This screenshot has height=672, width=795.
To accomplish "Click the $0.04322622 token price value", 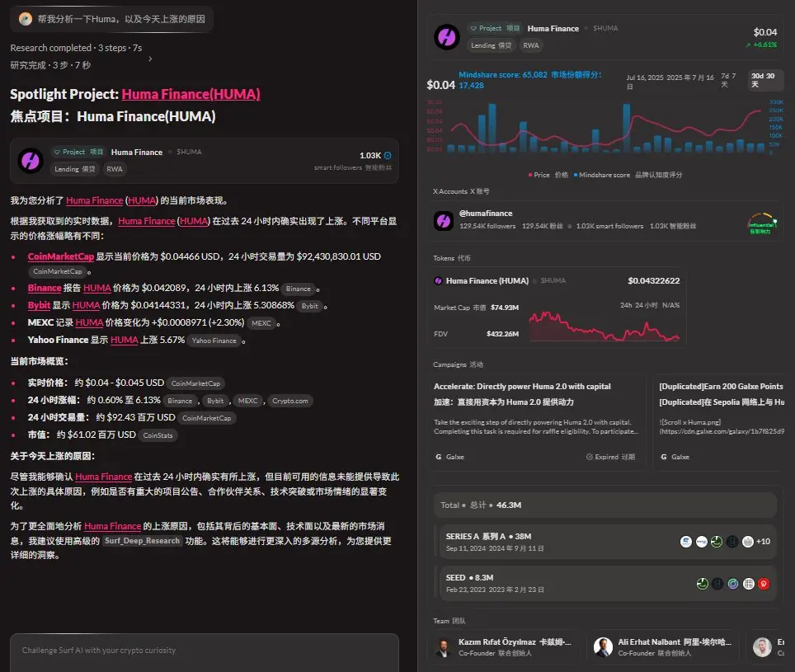I will pyautogui.click(x=653, y=281).
